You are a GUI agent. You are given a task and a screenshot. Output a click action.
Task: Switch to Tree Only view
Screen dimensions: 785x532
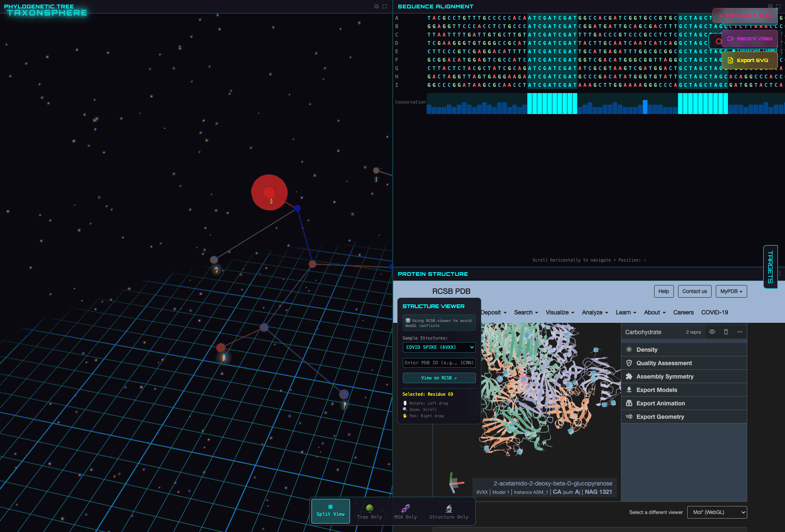[370, 512]
